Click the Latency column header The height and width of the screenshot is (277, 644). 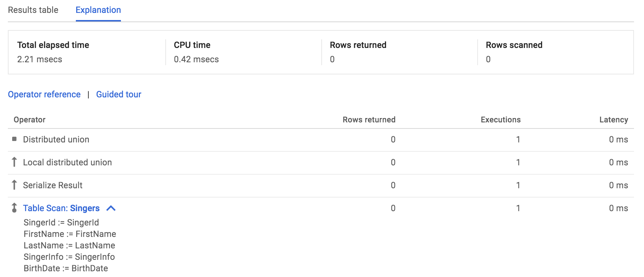(x=614, y=120)
